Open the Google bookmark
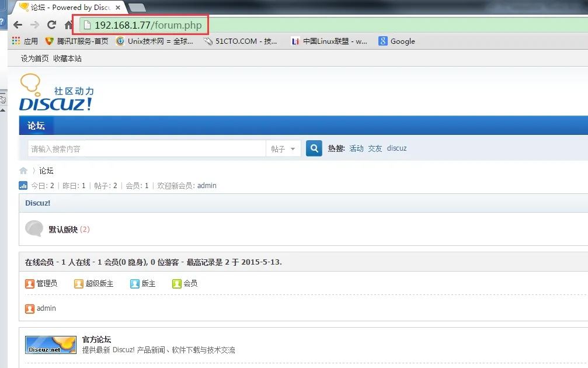 pyautogui.click(x=396, y=41)
